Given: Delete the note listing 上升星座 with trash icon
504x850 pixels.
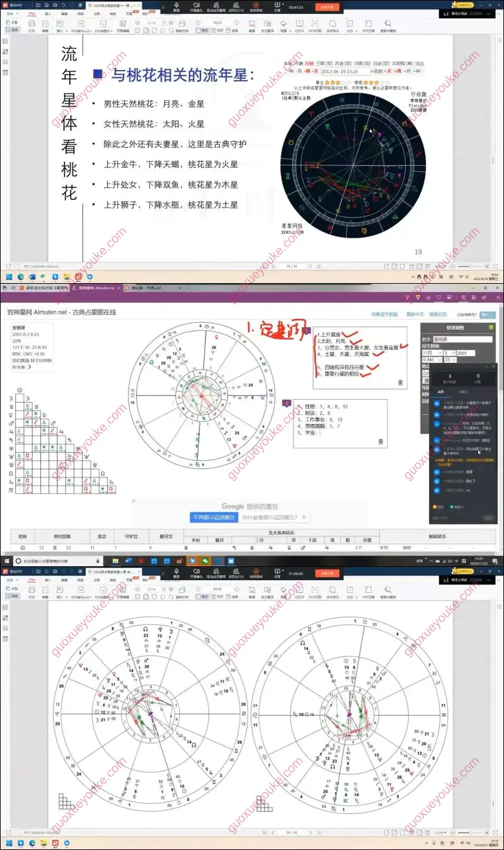Looking at the screenshot, I should tap(401, 382).
